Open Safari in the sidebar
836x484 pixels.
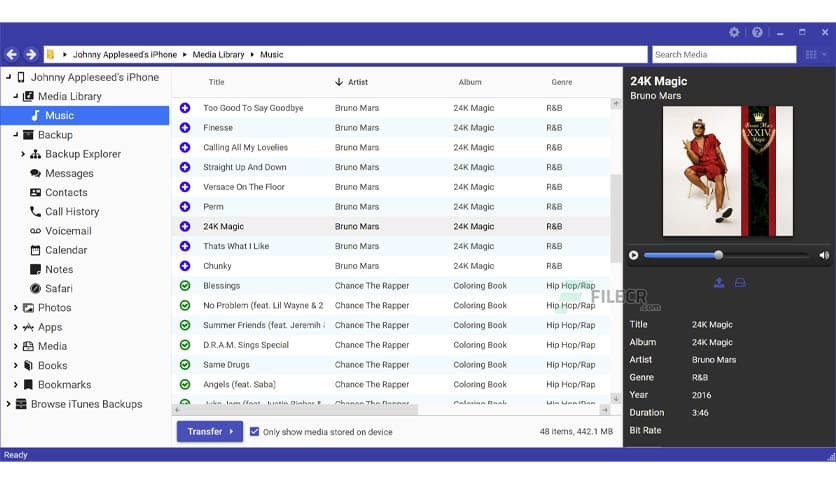coord(59,288)
